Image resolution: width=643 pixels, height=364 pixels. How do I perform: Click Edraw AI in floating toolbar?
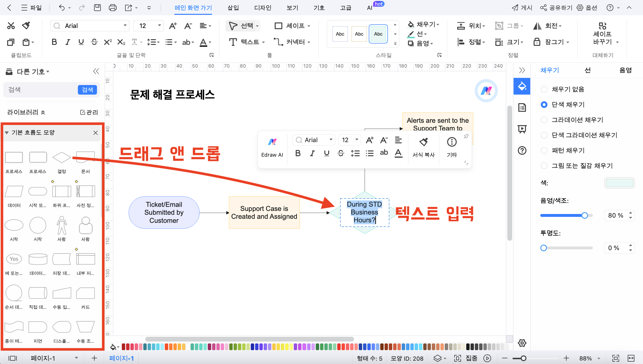(x=272, y=148)
